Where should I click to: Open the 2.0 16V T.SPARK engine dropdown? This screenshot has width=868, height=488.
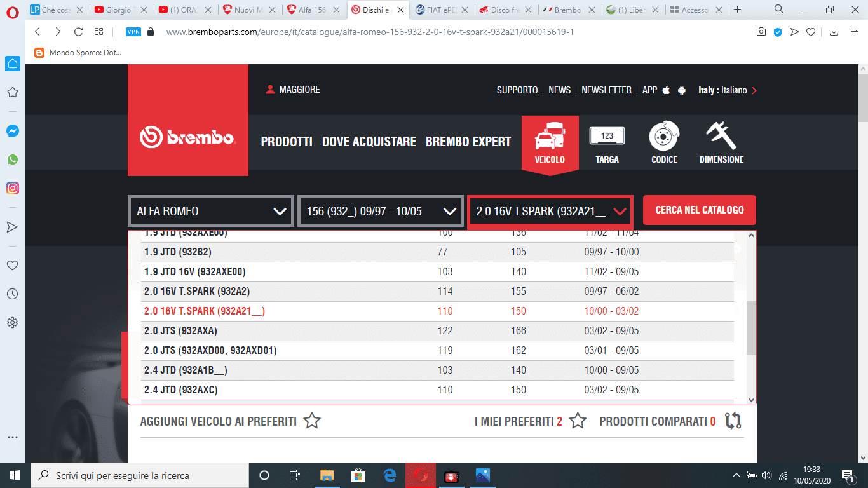[x=550, y=211]
